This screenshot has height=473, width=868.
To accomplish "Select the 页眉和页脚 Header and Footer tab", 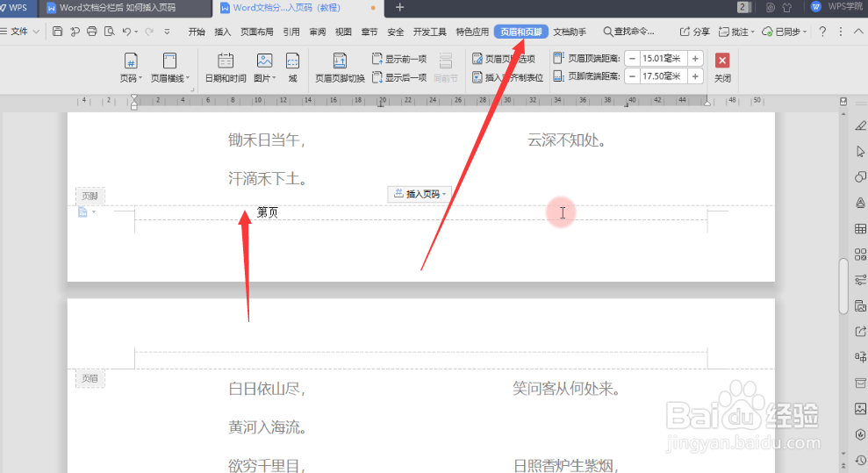I will [521, 32].
